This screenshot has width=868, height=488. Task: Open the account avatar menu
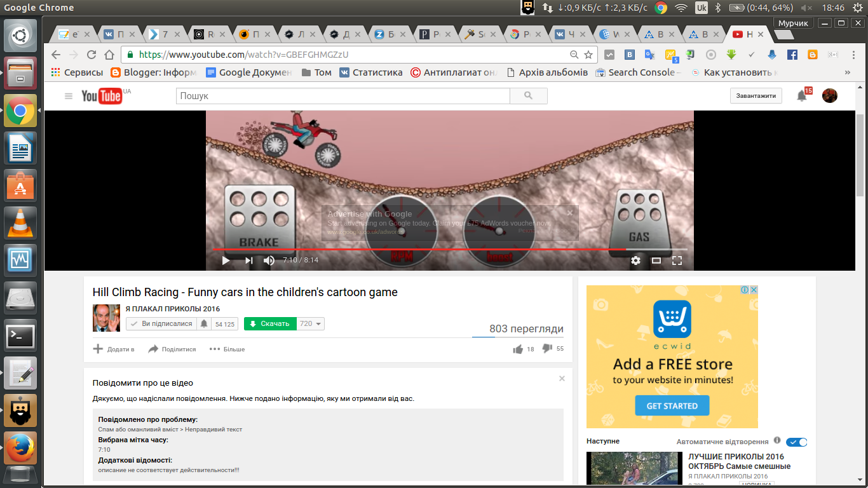[830, 96]
